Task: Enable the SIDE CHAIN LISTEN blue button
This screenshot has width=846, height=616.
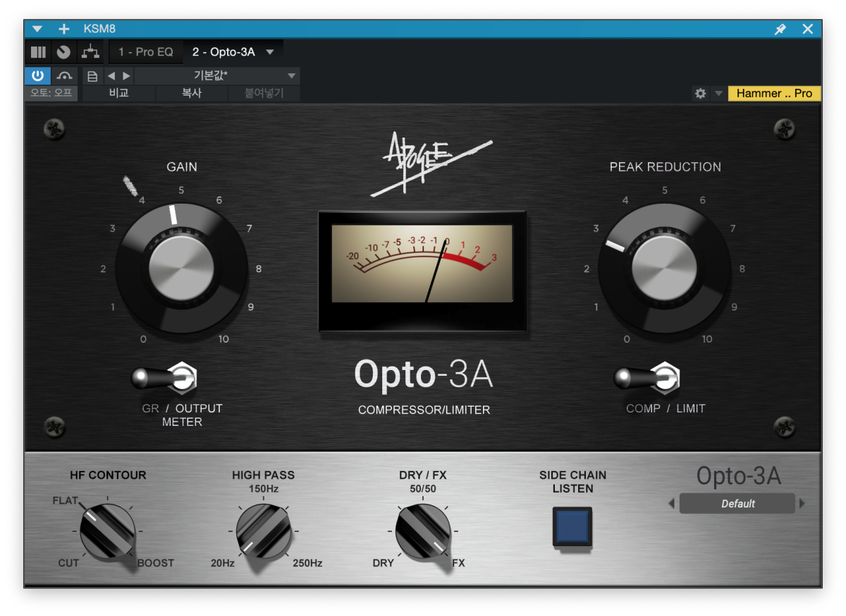Action: (x=572, y=526)
